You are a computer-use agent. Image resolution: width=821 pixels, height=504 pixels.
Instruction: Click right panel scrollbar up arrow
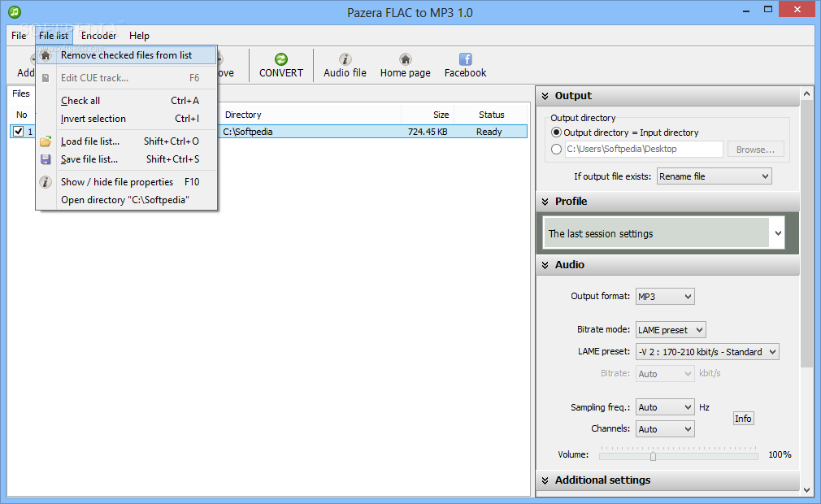(x=806, y=93)
